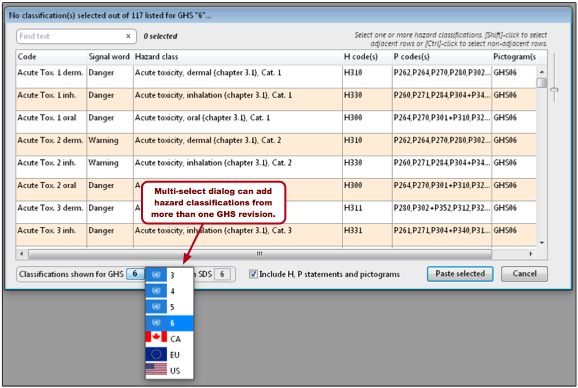Click H331 cell

pyautogui.click(x=367, y=234)
